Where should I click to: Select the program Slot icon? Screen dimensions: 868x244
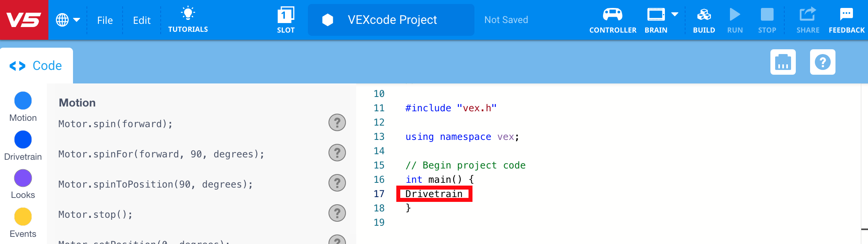[x=286, y=16]
